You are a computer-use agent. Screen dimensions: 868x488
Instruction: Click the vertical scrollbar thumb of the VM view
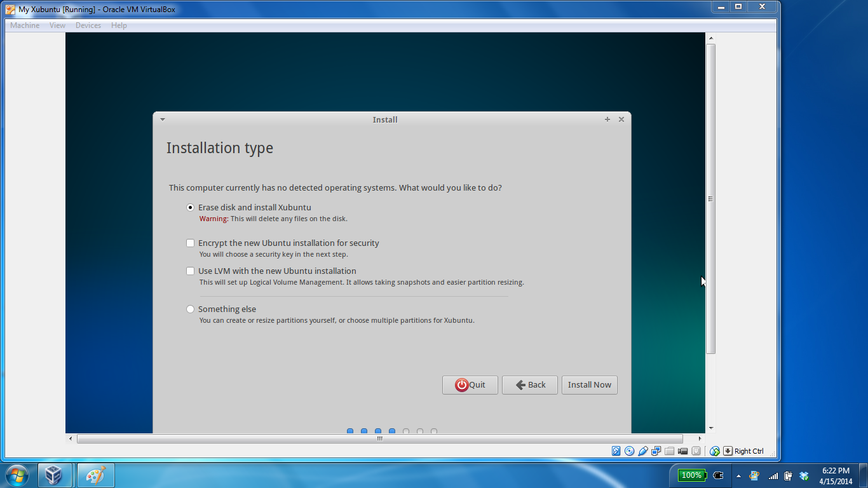point(711,199)
